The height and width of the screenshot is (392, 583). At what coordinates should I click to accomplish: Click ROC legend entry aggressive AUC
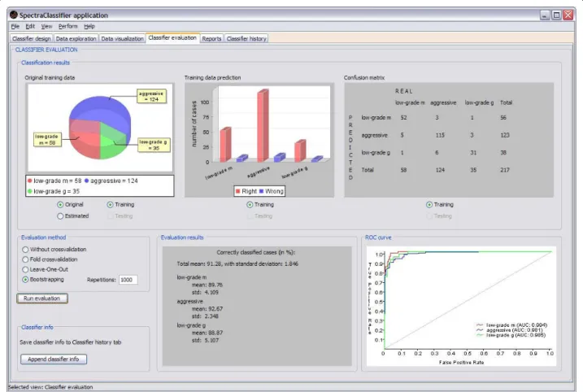[x=509, y=330]
